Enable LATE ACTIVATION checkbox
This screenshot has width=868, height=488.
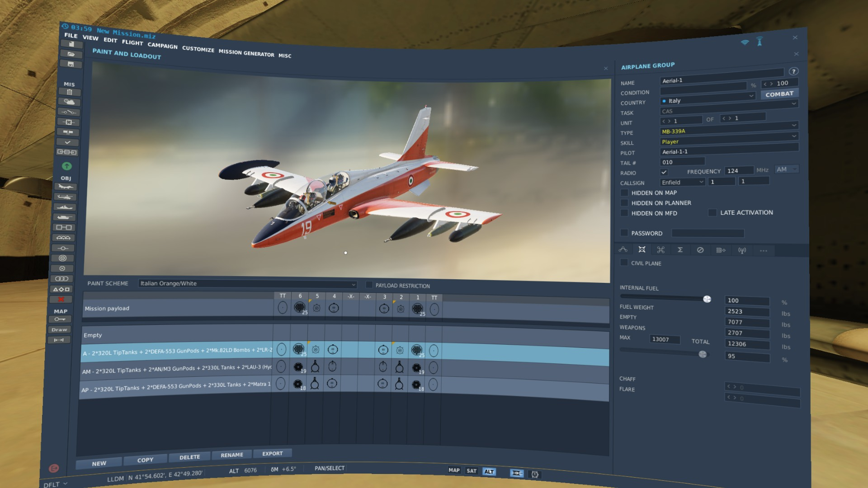712,212
